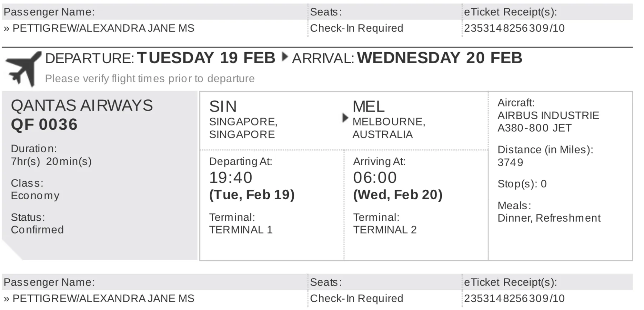
Task: Click the A380-800 JET aircraft text
Action: [535, 128]
